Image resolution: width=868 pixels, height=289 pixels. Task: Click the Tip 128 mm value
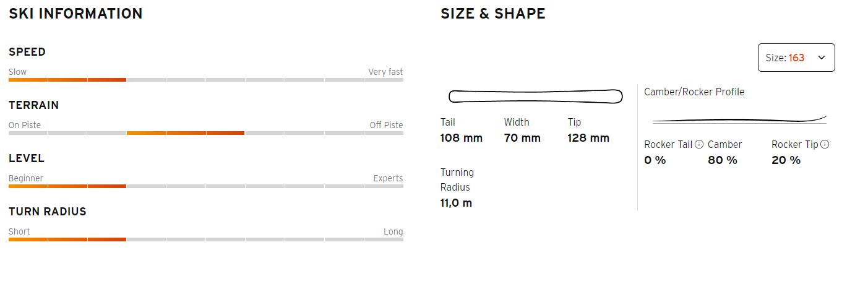(588, 138)
